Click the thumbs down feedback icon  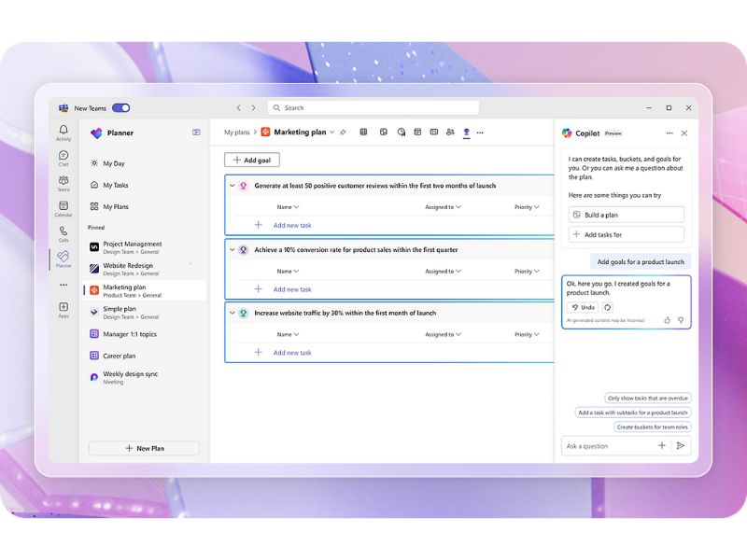pyautogui.click(x=681, y=320)
